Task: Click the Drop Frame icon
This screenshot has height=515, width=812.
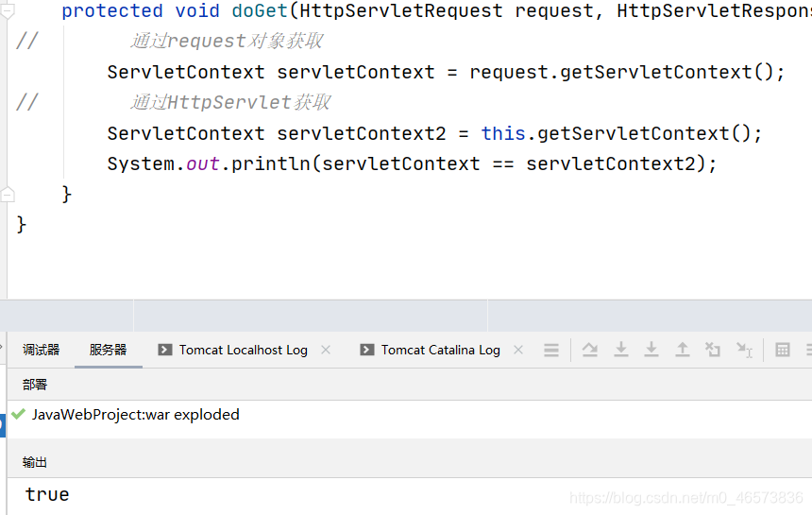Action: click(713, 350)
